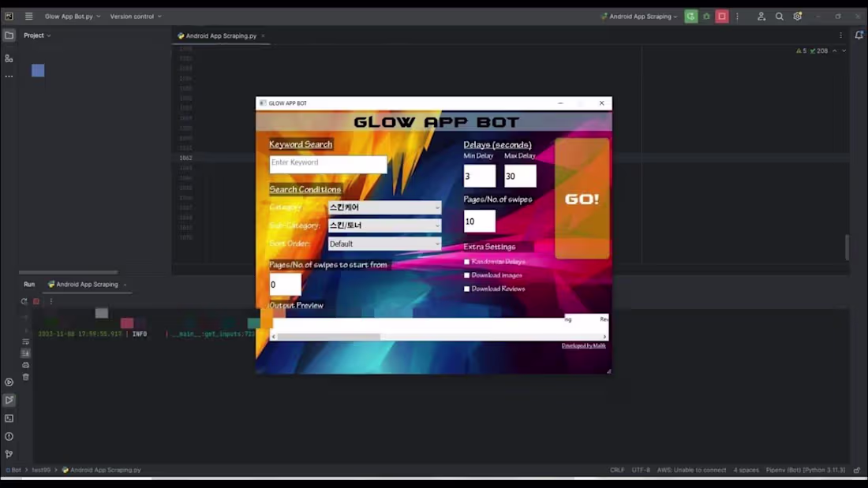The image size is (868, 488).
Task: Jump to previous highlighted problem arrow in editor
Action: pos(835,51)
